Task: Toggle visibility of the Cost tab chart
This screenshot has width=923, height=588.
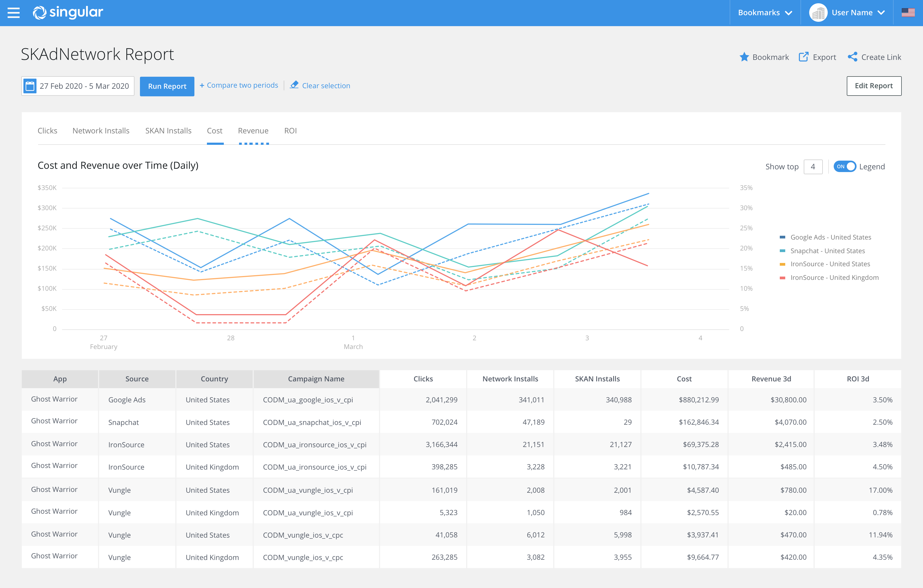Action: pyautogui.click(x=215, y=130)
